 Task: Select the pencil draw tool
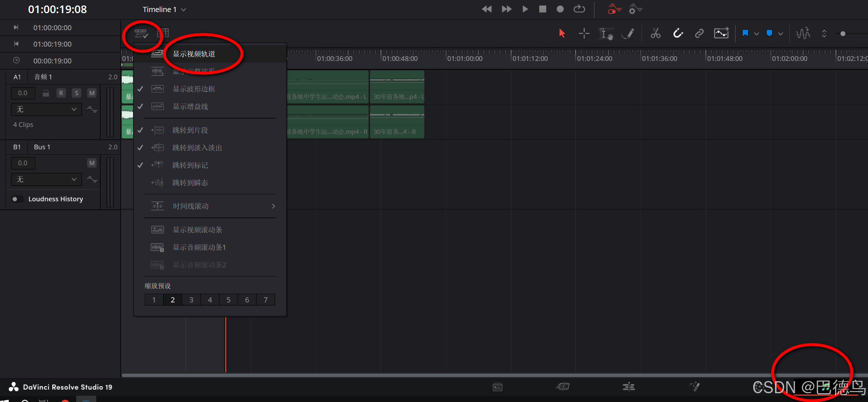tap(628, 34)
